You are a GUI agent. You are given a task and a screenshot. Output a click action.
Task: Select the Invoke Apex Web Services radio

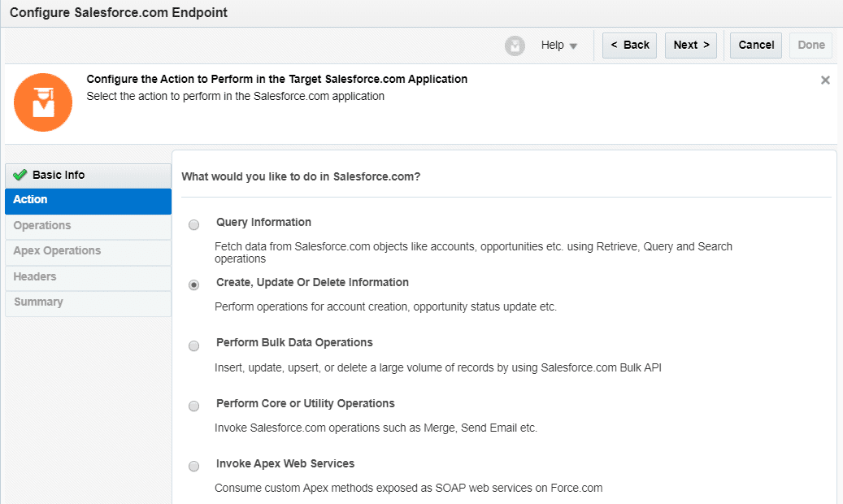pos(193,467)
